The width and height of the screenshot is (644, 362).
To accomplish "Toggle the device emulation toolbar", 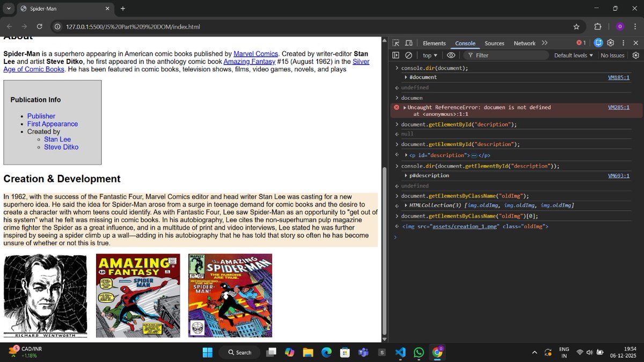I will (x=408, y=43).
